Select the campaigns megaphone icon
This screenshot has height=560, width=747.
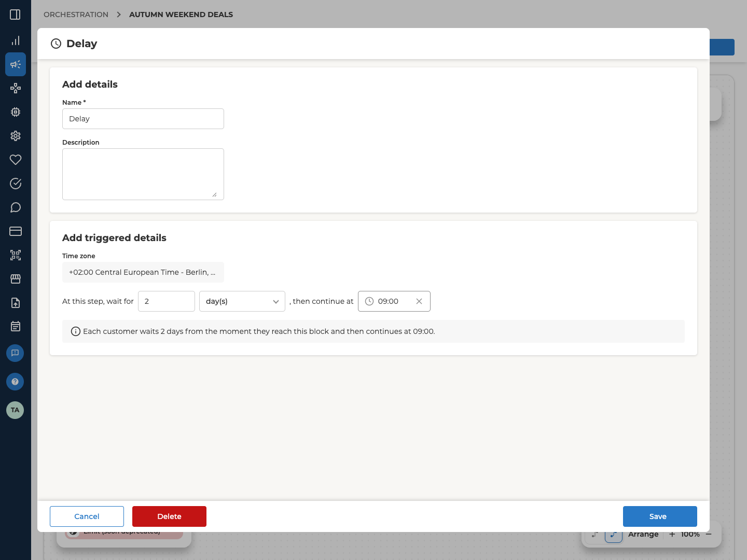coord(16,64)
